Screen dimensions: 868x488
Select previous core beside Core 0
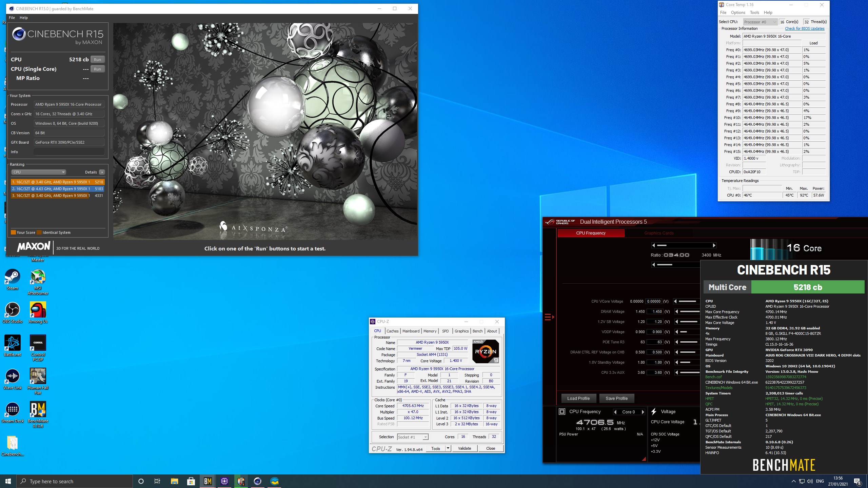(x=615, y=412)
